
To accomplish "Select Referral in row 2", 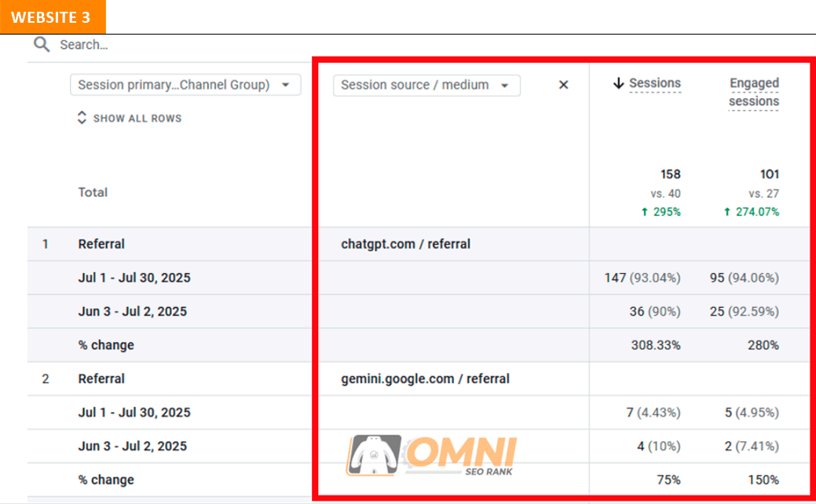I will coord(101,378).
